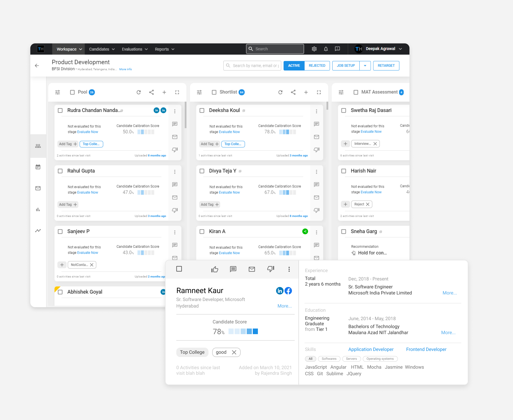Refresh the Pool column
513x420 pixels.
tap(139, 92)
